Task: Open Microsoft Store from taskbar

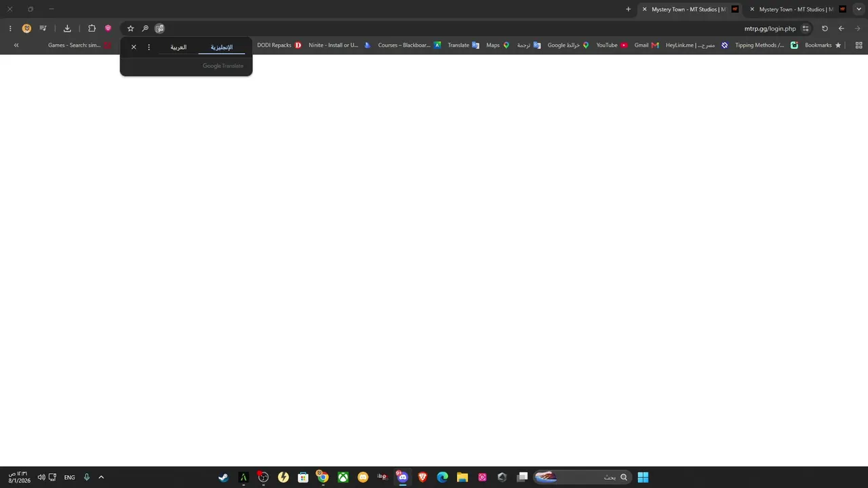Action: point(303,477)
